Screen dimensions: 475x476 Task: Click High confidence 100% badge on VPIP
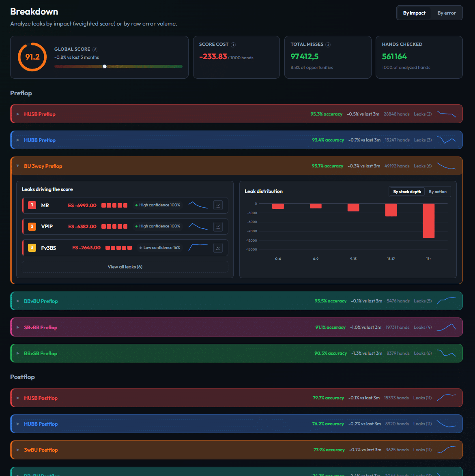coord(158,227)
